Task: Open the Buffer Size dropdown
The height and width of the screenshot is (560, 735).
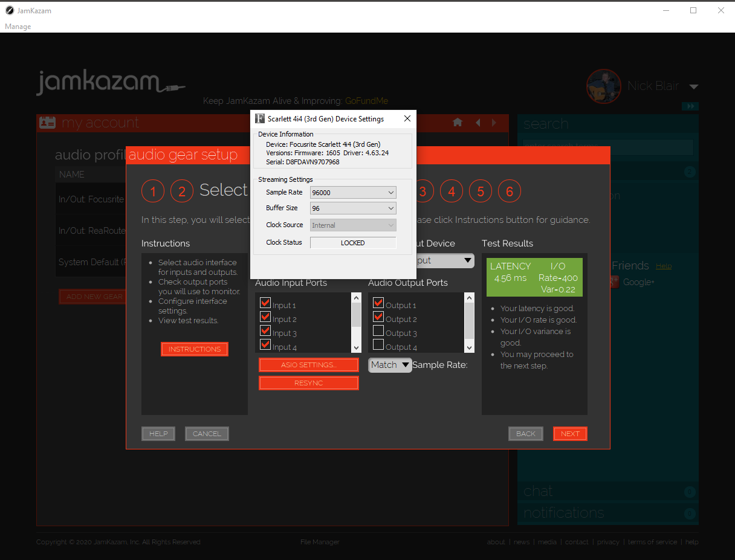Action: 353,208
